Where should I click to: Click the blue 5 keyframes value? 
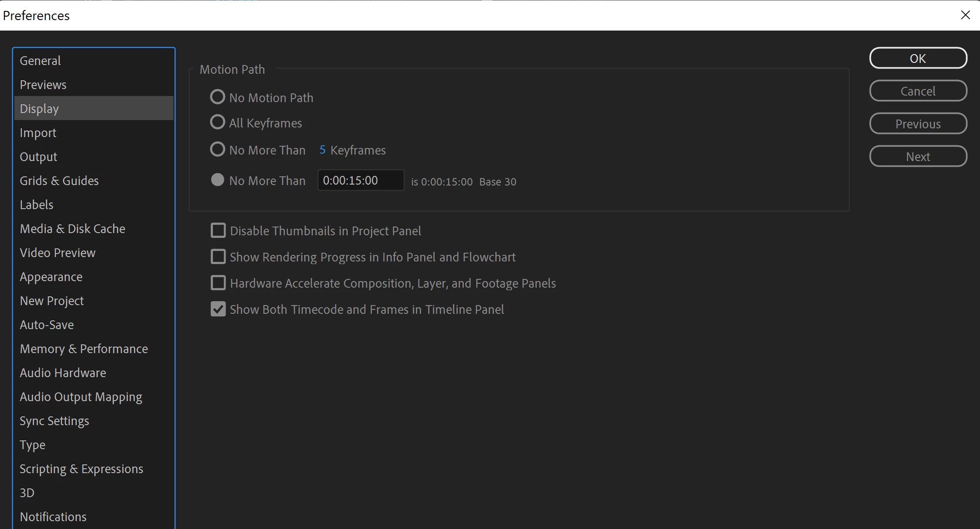(322, 150)
